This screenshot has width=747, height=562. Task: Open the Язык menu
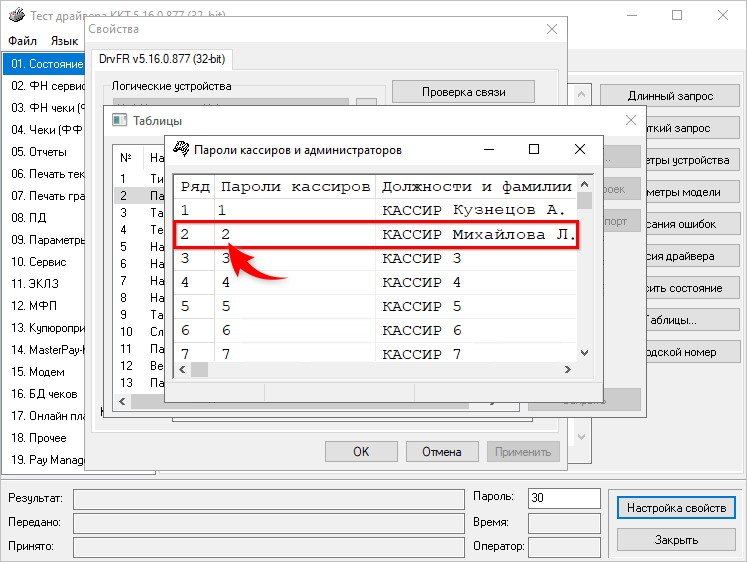click(64, 41)
